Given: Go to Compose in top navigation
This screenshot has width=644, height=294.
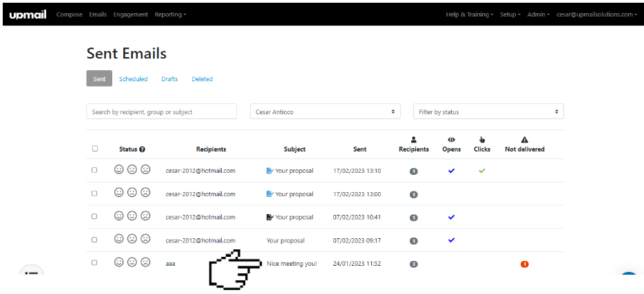Looking at the screenshot, I should [x=70, y=14].
